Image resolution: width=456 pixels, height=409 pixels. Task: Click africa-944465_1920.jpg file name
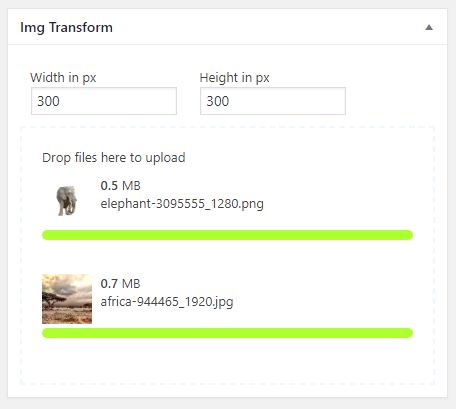(x=167, y=302)
